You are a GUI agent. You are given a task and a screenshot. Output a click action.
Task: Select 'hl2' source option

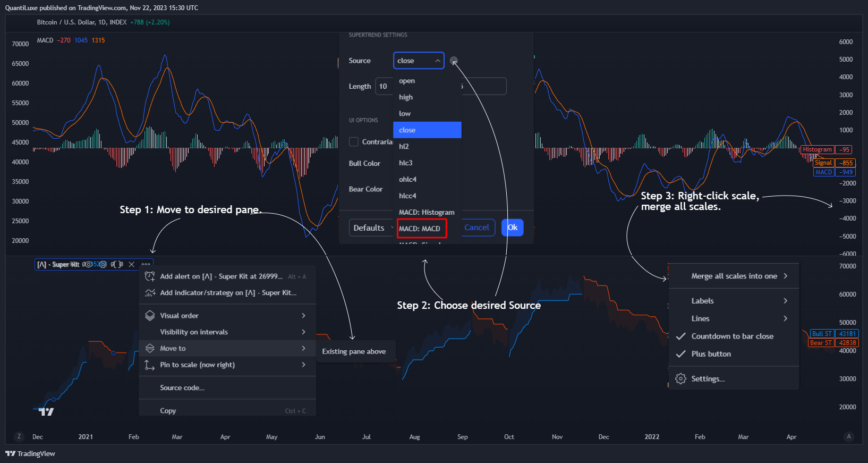tap(427, 146)
